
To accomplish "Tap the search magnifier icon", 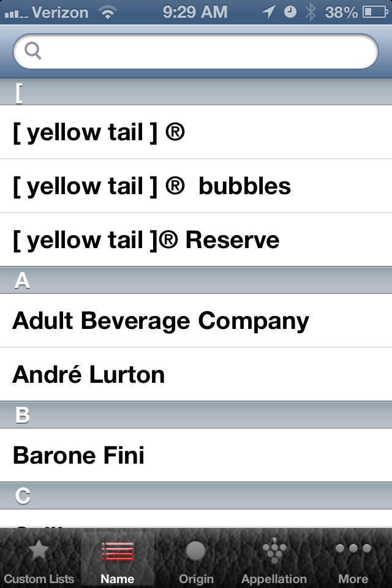I will point(32,51).
